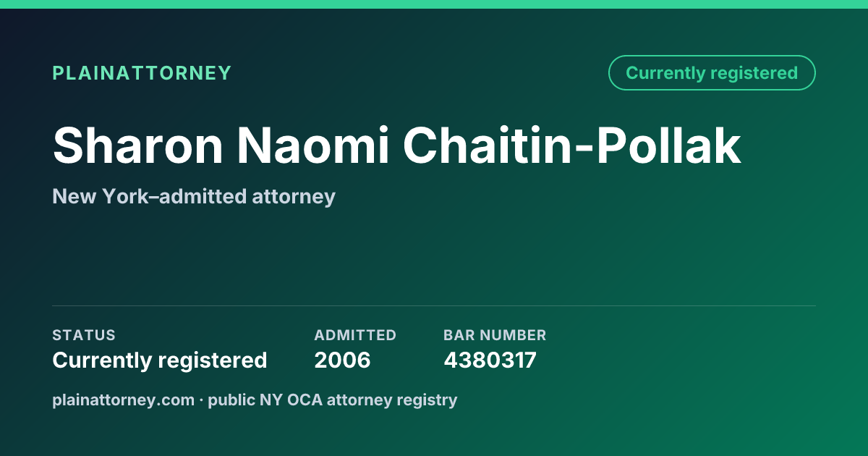
Task: Select the Sharon Naomi Chaitin-Pollak heading
Action: 397,145
